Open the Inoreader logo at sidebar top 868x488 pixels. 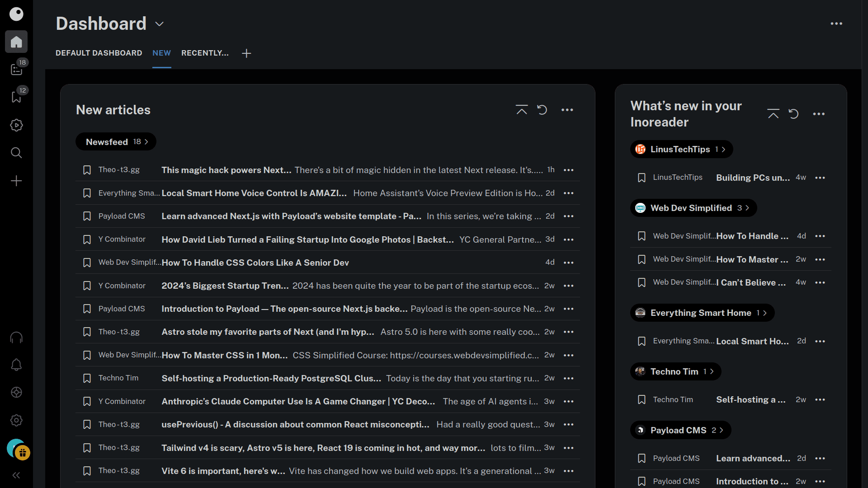click(x=16, y=14)
